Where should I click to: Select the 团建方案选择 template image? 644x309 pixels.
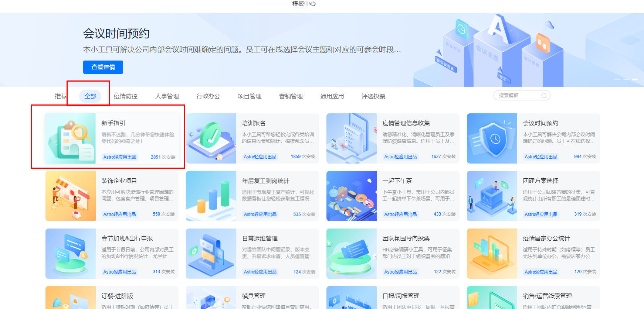click(492, 196)
